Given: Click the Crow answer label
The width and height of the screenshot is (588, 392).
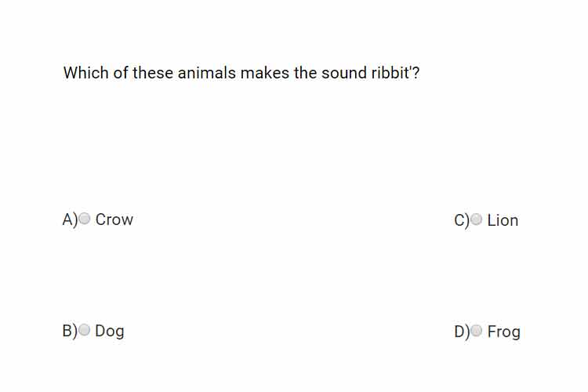Looking at the screenshot, I should point(114,220).
